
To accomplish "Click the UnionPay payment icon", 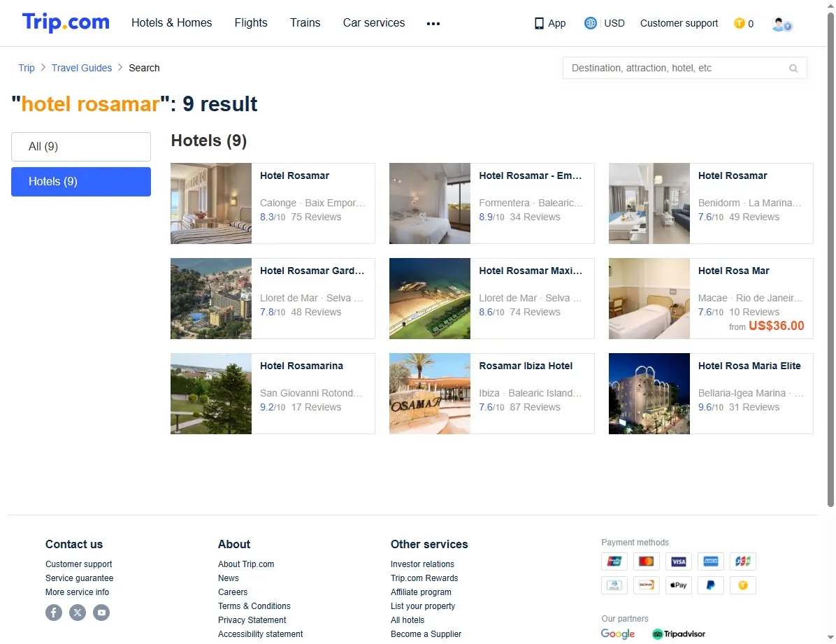I will (614, 561).
